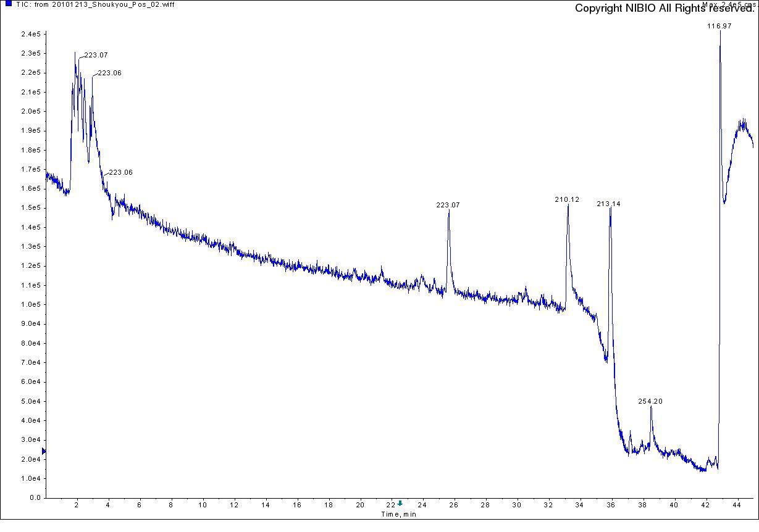Select the 44 tick on the time axis
This screenshot has height=532, width=759.
pyautogui.click(x=737, y=505)
